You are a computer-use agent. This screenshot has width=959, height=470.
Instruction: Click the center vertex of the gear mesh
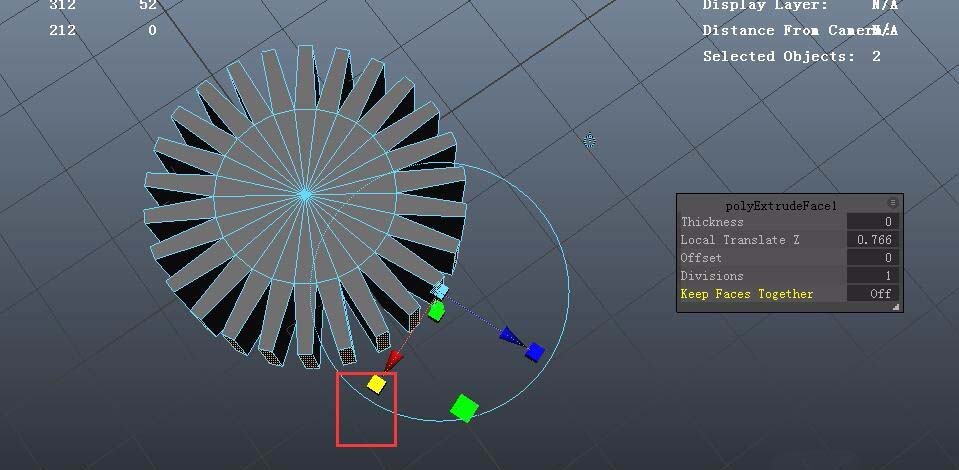[x=305, y=195]
